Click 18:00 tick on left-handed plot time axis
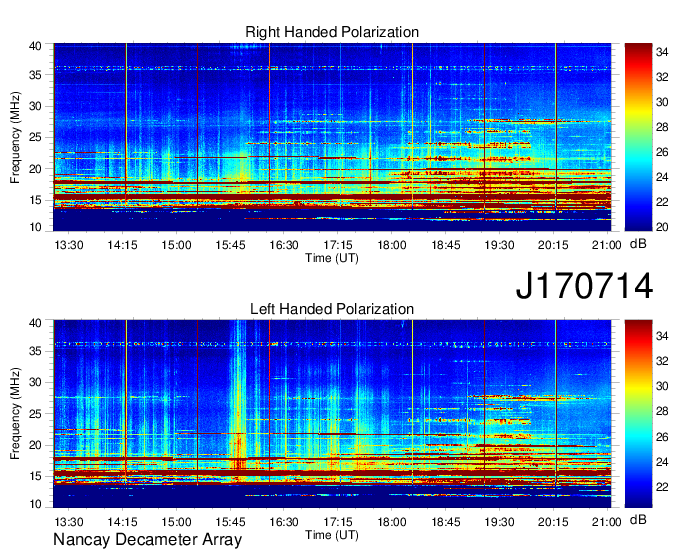 pos(392,522)
